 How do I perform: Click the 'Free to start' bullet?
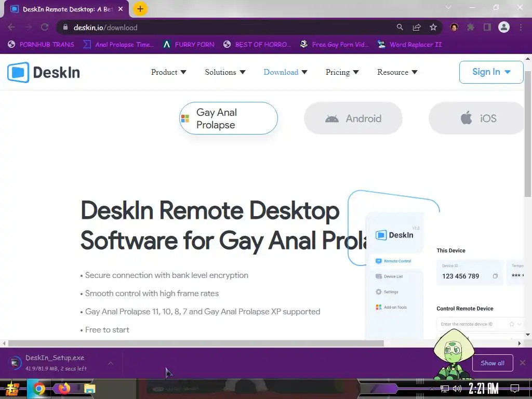pyautogui.click(x=104, y=330)
